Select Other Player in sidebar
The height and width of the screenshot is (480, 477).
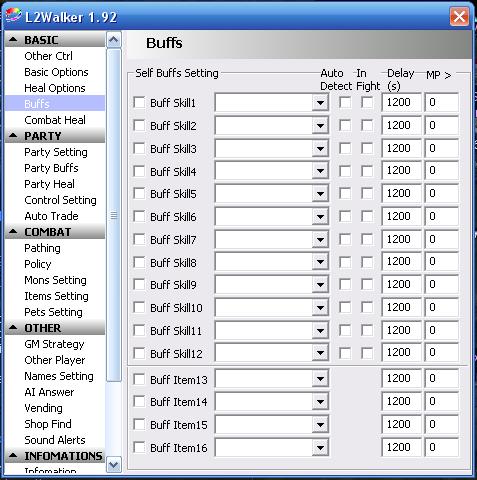[x=55, y=360]
